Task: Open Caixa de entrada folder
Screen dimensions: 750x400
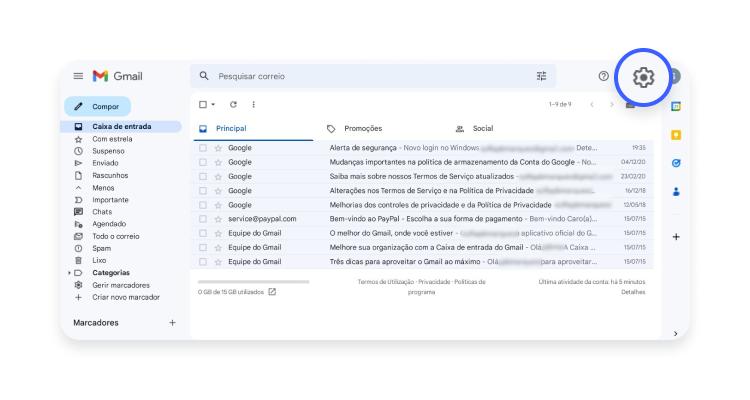Action: click(x=121, y=127)
